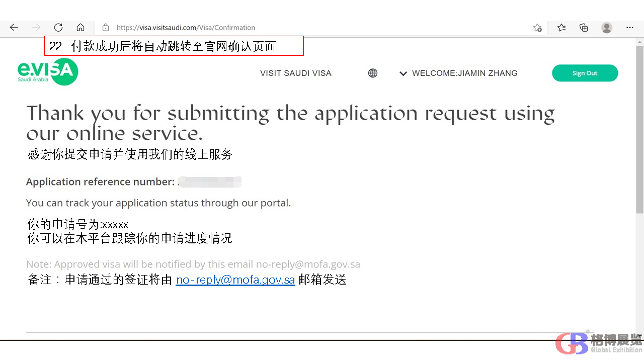Click the e.VISA Saudi Arabia logo

coord(48,72)
